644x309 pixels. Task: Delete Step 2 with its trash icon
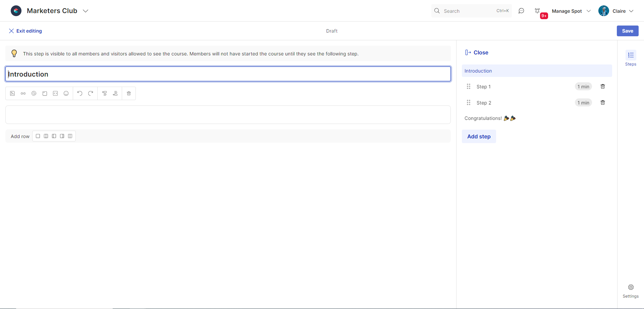[x=602, y=103]
